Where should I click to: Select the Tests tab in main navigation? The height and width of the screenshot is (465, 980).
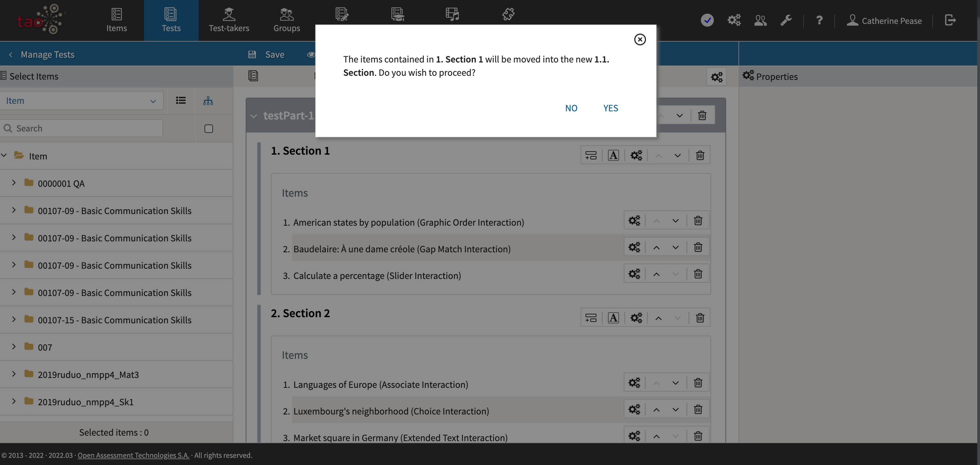pos(171,20)
